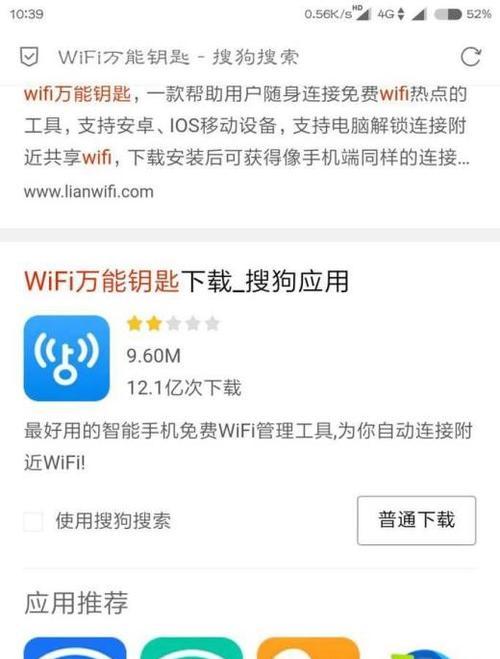Tap the two-star rating row
This screenshot has height=659, width=500.
click(x=173, y=324)
